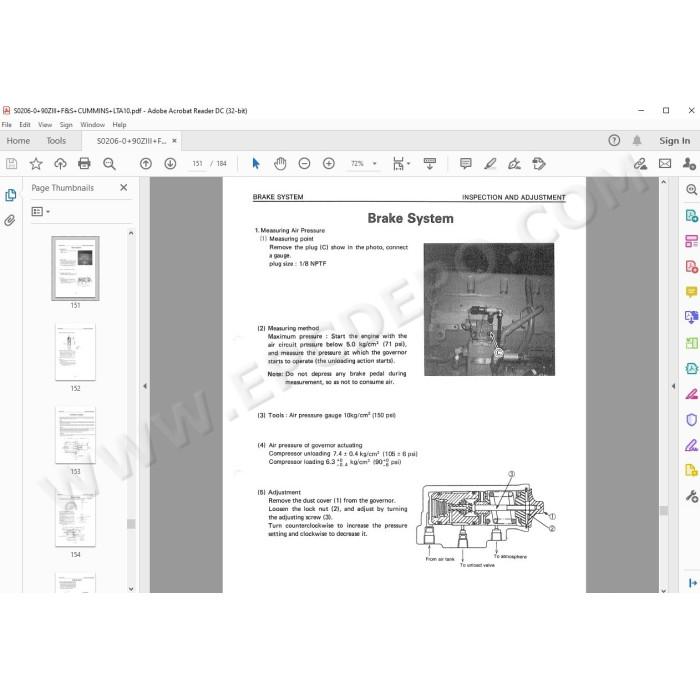Screen dimensions: 700x700
Task: Toggle the Page Thumbnails panel icon
Action: [10, 195]
